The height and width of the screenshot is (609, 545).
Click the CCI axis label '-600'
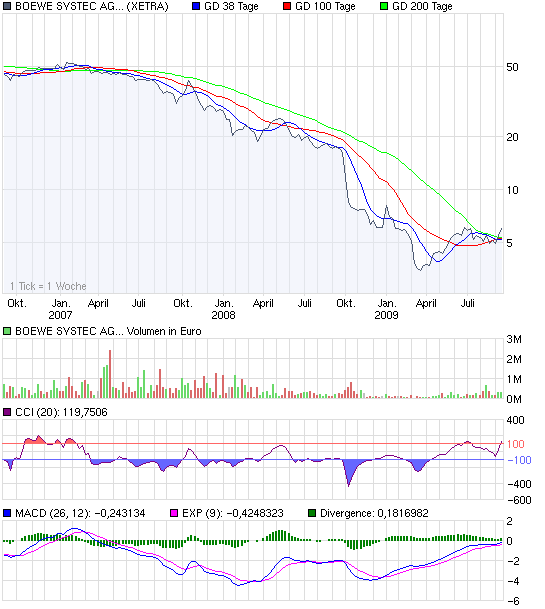519,500
